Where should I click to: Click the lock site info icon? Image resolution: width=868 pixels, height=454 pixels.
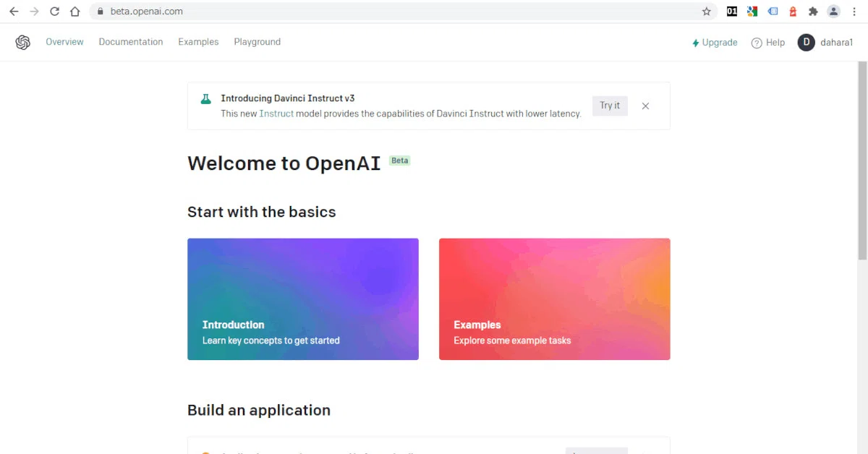(x=100, y=12)
